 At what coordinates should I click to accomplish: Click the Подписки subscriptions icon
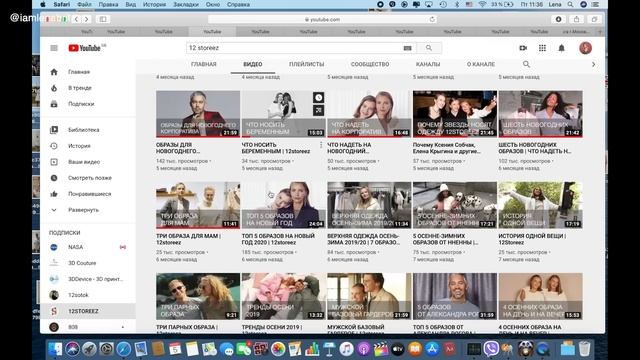[x=54, y=104]
